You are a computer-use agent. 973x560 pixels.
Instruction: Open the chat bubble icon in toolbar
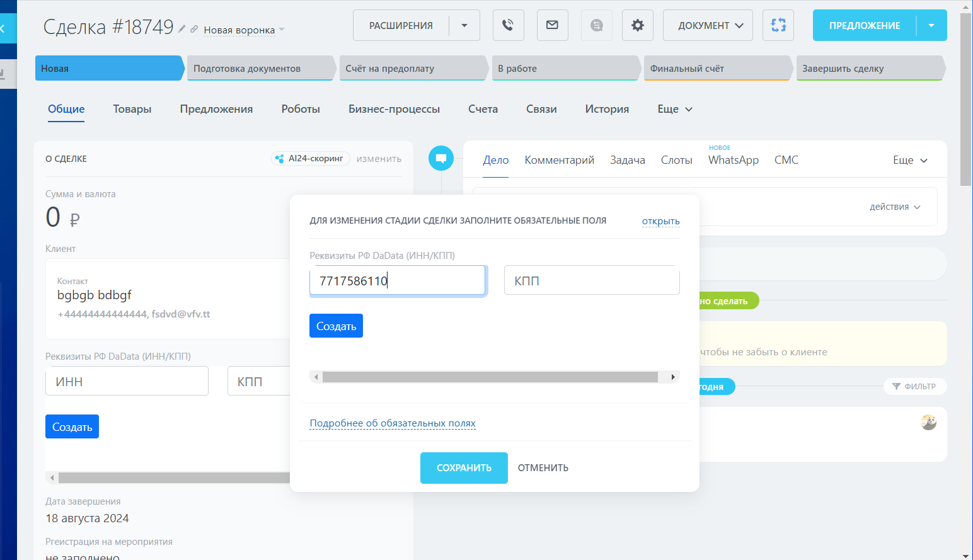(597, 25)
